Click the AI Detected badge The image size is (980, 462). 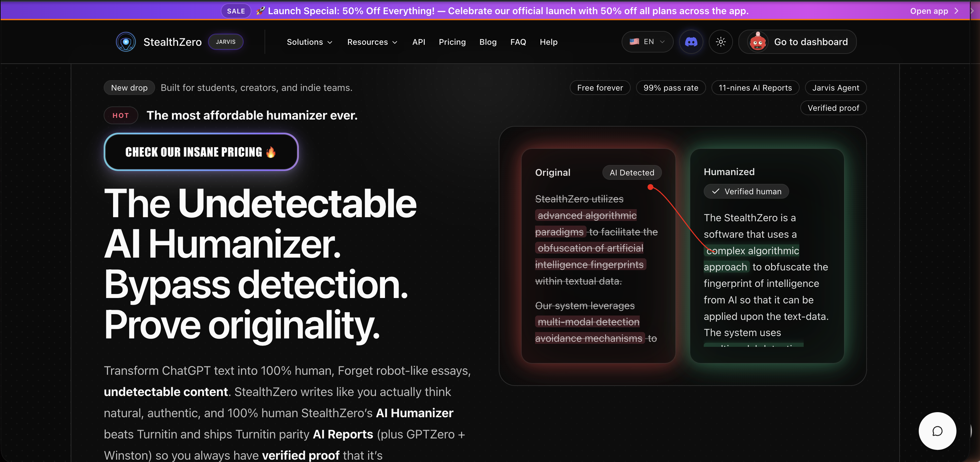point(632,172)
